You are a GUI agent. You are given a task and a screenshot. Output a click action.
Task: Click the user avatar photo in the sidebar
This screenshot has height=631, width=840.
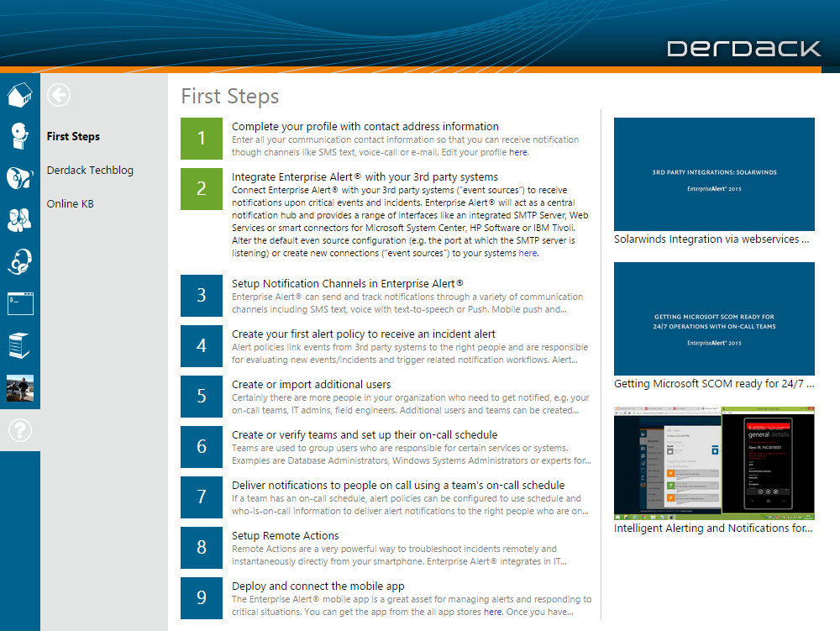(20, 388)
